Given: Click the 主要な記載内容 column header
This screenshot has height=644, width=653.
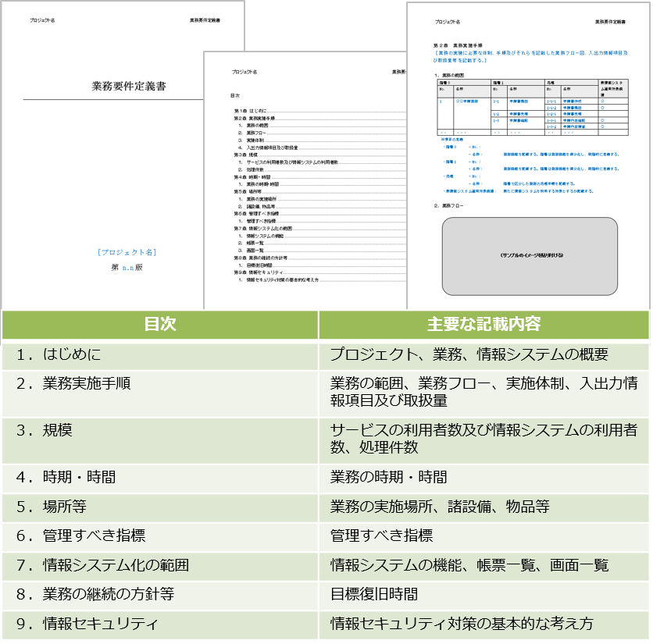Looking at the screenshot, I should point(484,324).
